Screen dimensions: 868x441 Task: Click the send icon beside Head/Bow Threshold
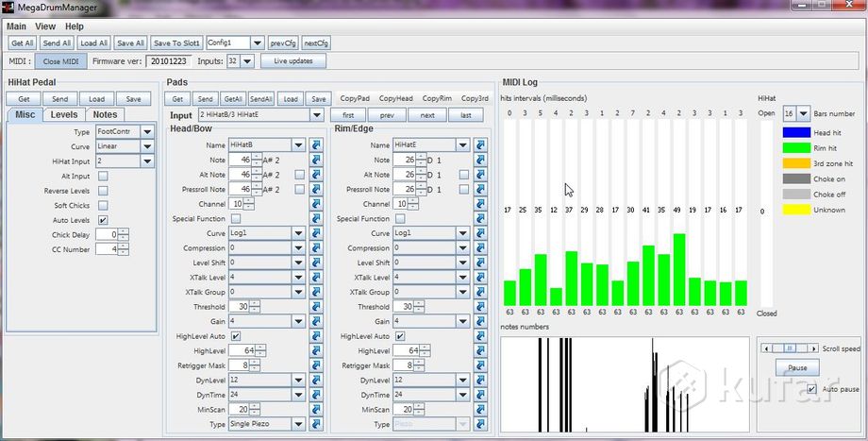[316, 306]
